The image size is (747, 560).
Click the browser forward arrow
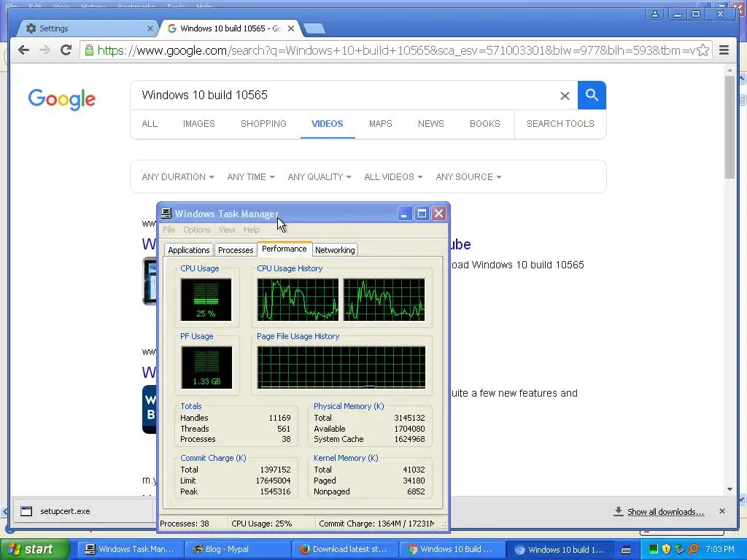pyautogui.click(x=44, y=50)
